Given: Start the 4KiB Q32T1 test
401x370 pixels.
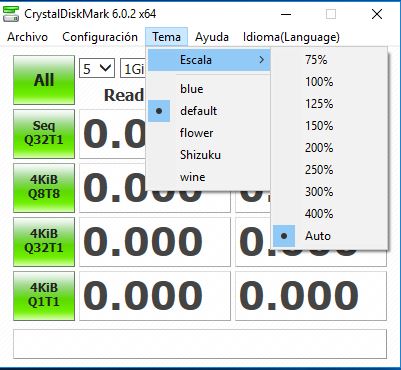Looking at the screenshot, I should coord(44,242).
